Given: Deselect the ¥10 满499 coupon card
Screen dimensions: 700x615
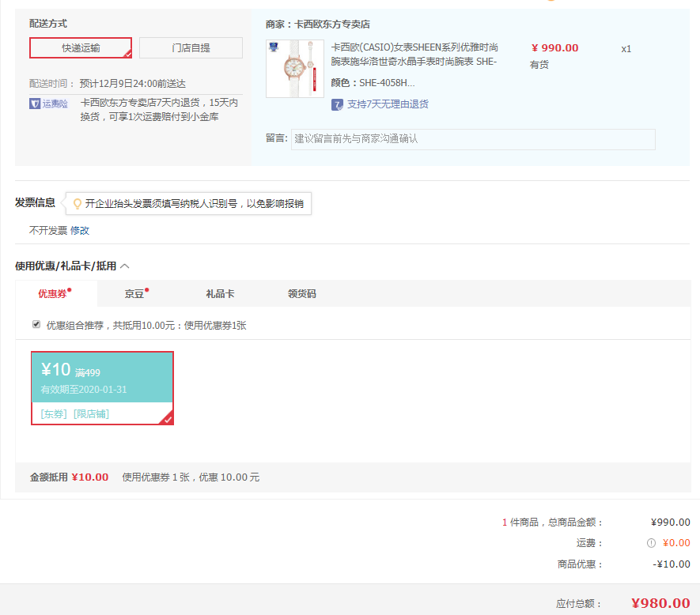Looking at the screenshot, I should [x=102, y=388].
